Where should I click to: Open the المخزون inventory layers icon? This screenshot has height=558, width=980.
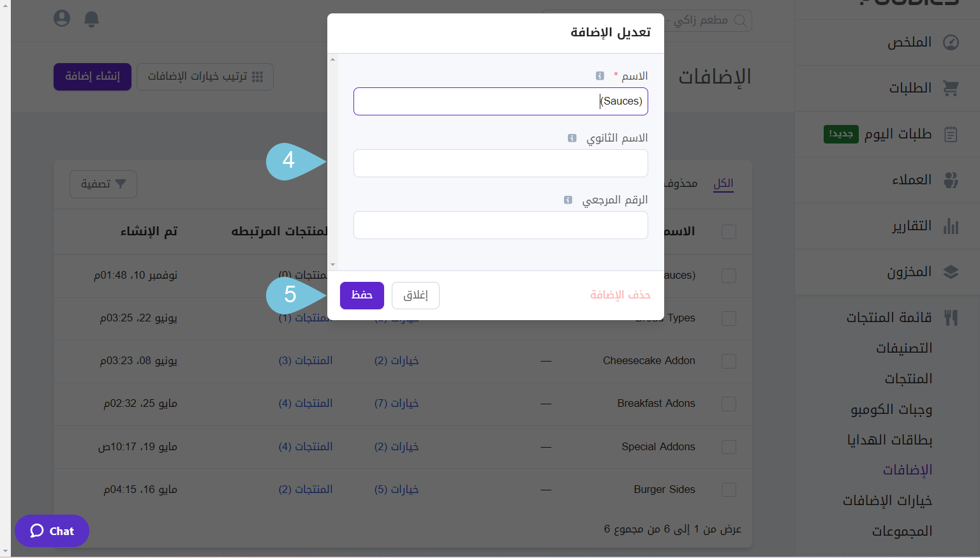[x=951, y=271]
